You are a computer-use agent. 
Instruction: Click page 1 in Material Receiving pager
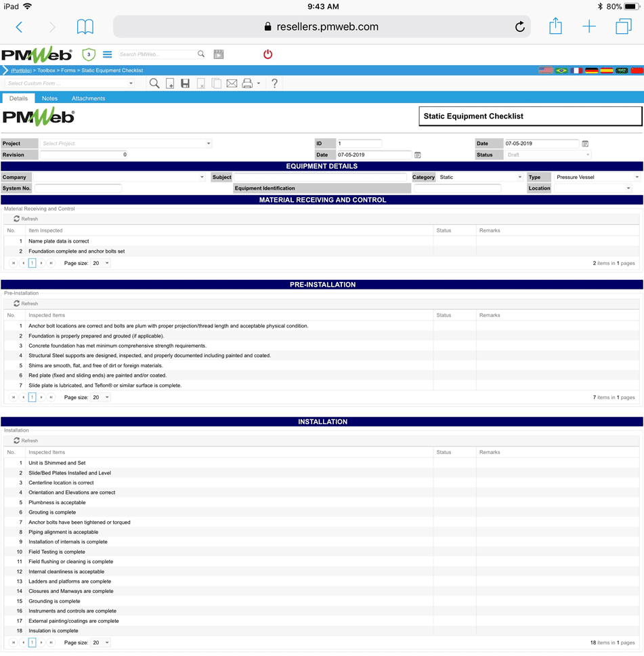point(33,263)
